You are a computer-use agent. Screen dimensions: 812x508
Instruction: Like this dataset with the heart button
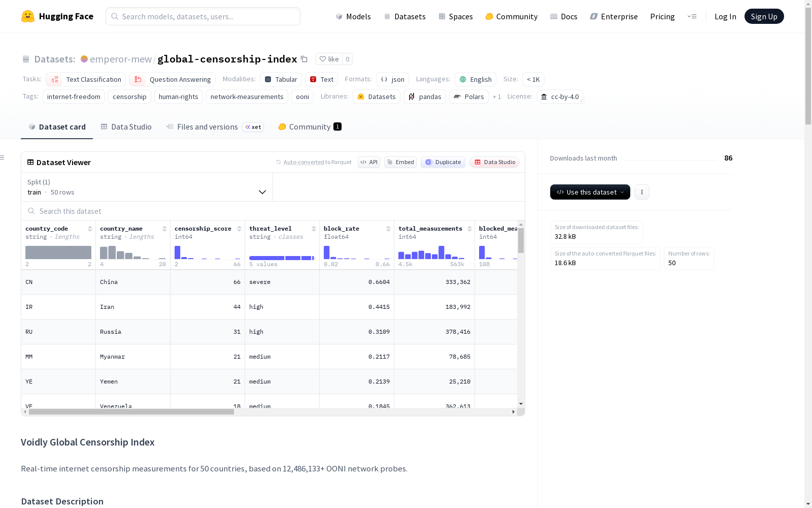[x=329, y=59]
